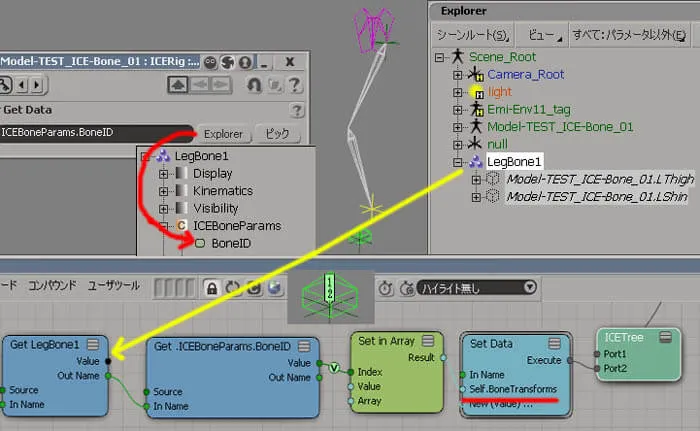Click the Explorer button in Get Data

tap(223, 134)
